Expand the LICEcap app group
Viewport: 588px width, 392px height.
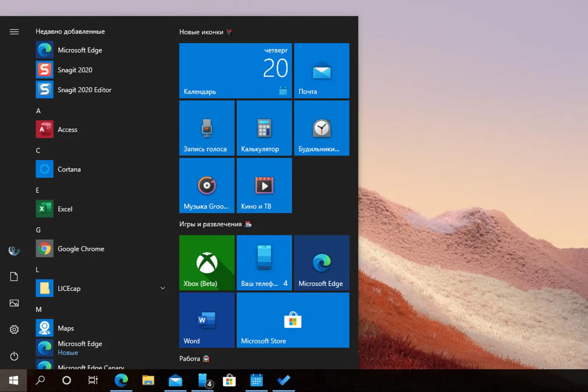[x=162, y=288]
